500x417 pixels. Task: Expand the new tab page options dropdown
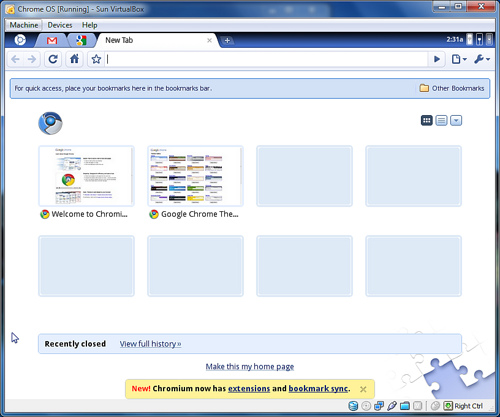(x=456, y=120)
